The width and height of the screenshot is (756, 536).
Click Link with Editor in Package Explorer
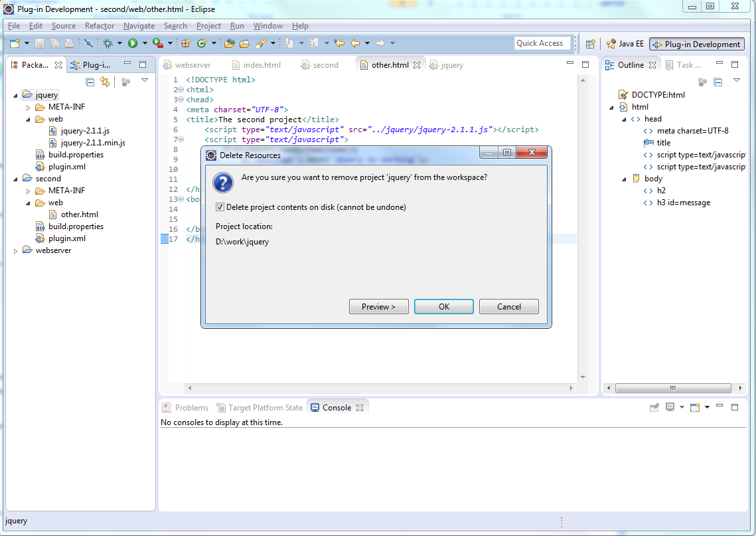pyautogui.click(x=105, y=82)
